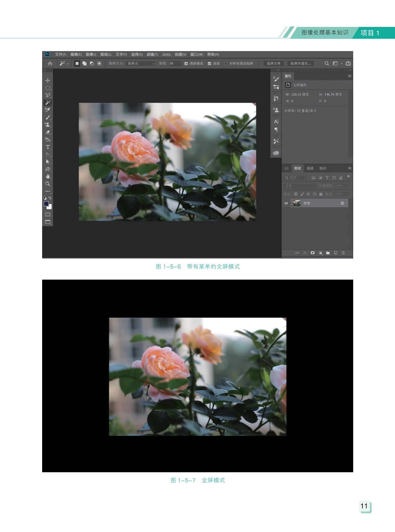
Task: Click the foreground color swatch
Action: (46, 204)
